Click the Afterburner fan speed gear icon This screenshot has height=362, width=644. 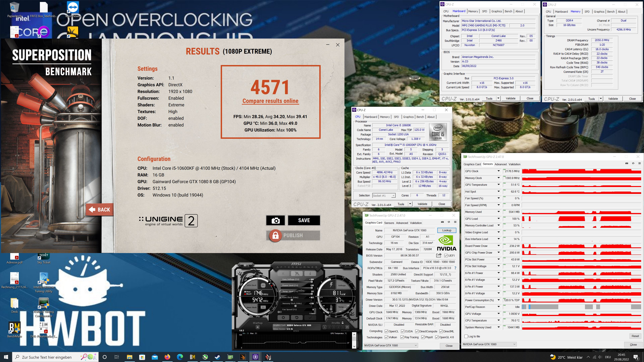279,312
